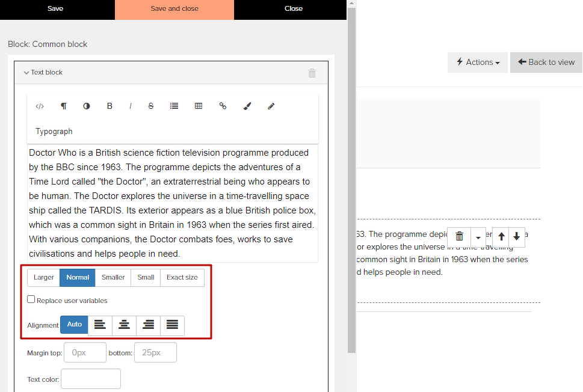Open the Actions dropdown menu

click(478, 63)
